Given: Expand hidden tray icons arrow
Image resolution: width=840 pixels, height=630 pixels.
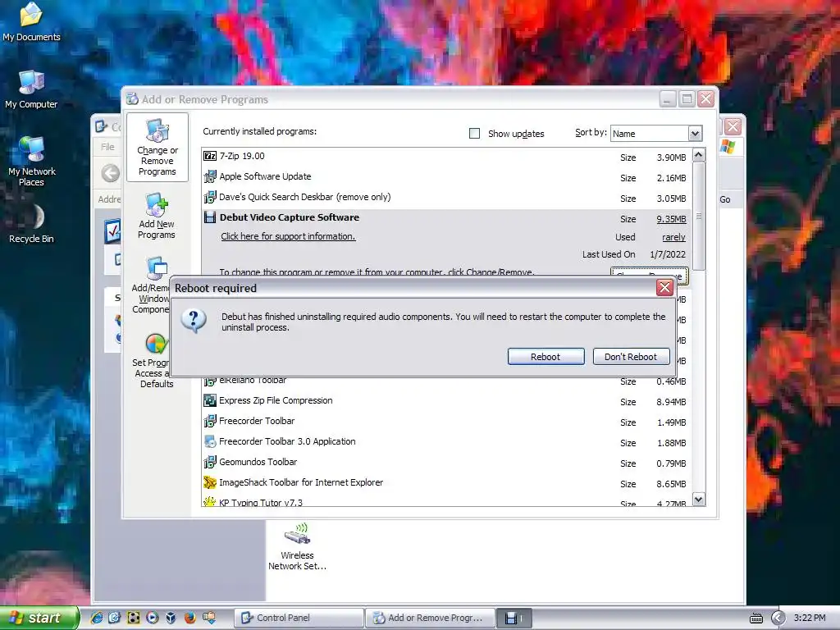Looking at the screenshot, I should [x=778, y=618].
